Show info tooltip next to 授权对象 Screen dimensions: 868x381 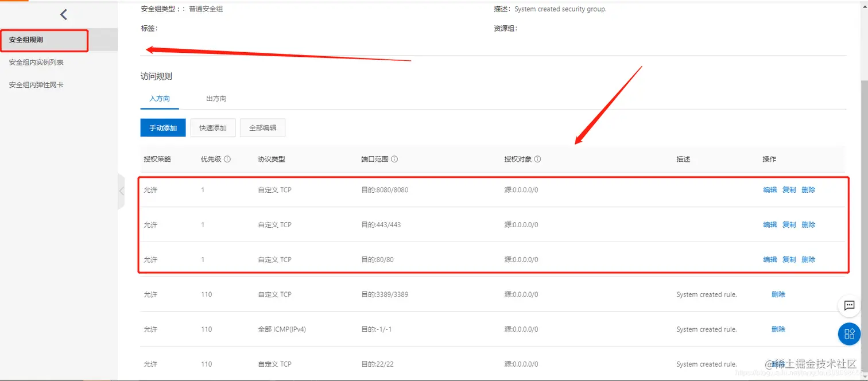pos(537,159)
